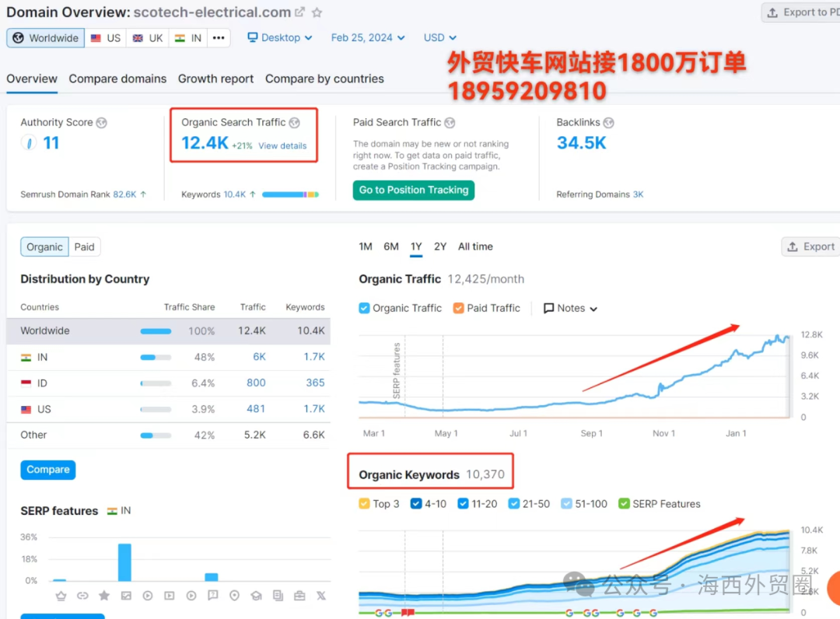Select the Worldwide database tab
Image resolution: width=840 pixels, height=619 pixels.
[46, 38]
